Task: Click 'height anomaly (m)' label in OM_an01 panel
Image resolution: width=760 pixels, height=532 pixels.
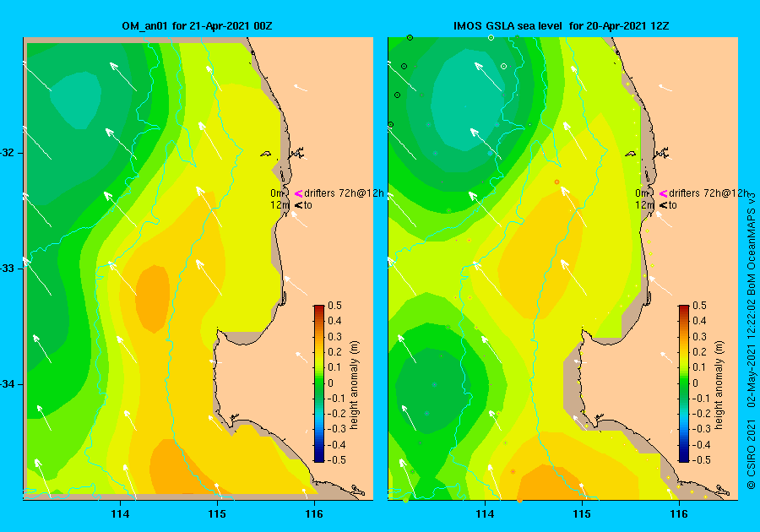Action: (x=355, y=385)
